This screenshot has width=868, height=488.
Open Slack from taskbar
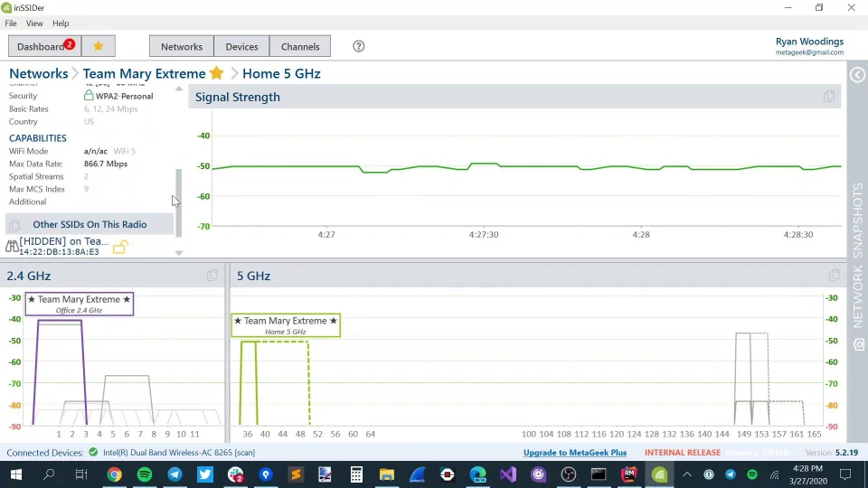pyautogui.click(x=235, y=474)
